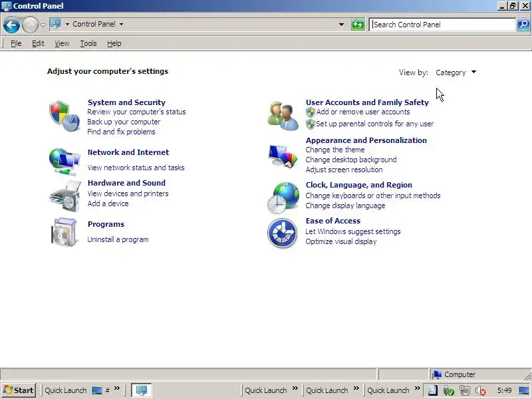Open the recent pages dropdown beside Forward
Screen dimensions: 532x399
coord(43,25)
